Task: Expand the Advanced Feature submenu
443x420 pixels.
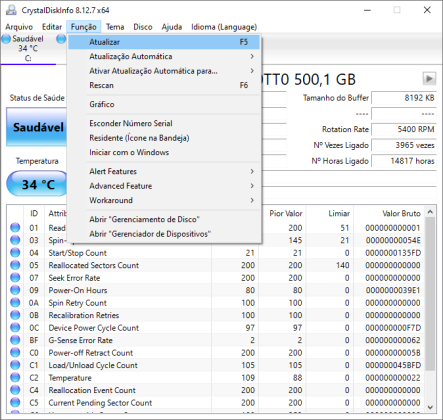Action: coord(164,186)
